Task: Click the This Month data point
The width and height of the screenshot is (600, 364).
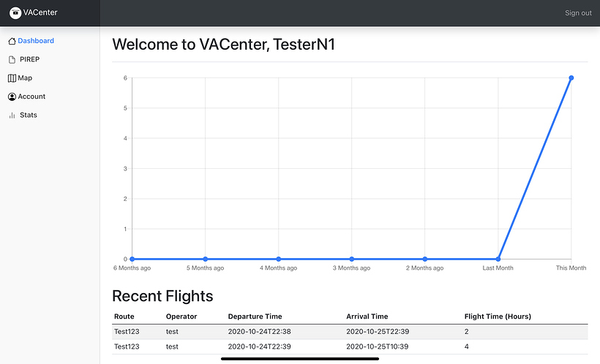Action: click(571, 78)
